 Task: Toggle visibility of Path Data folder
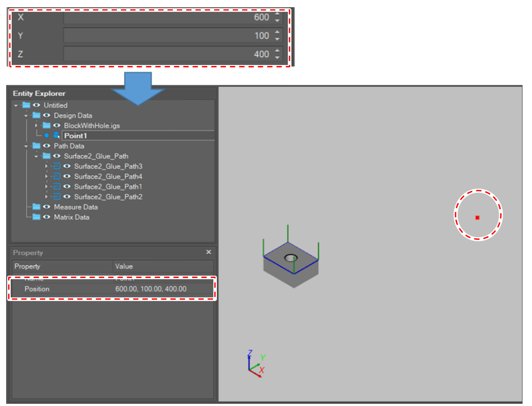pos(46,146)
